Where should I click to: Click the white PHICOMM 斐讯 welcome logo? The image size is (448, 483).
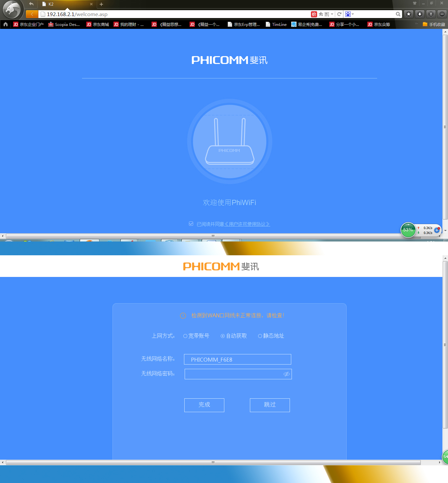pyautogui.click(x=230, y=60)
